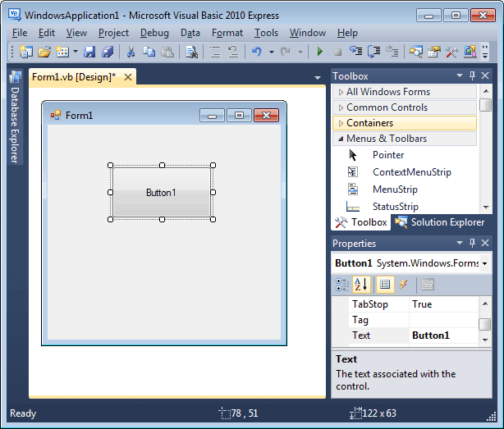The width and height of the screenshot is (504, 429).
Task: Click the Paste toolbar icon
Action: pos(167,52)
